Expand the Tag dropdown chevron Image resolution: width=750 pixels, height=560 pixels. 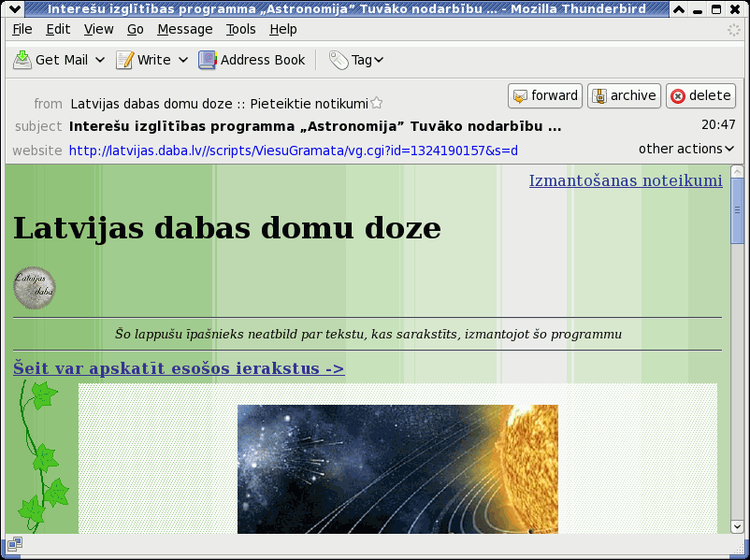pyautogui.click(x=379, y=60)
